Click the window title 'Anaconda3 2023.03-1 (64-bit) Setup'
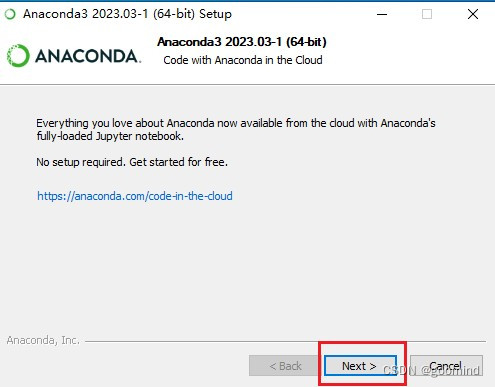 pyautogui.click(x=127, y=14)
